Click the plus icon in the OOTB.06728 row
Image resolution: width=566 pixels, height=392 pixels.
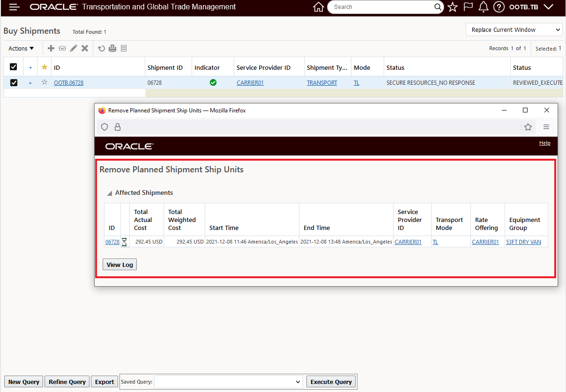30,83
